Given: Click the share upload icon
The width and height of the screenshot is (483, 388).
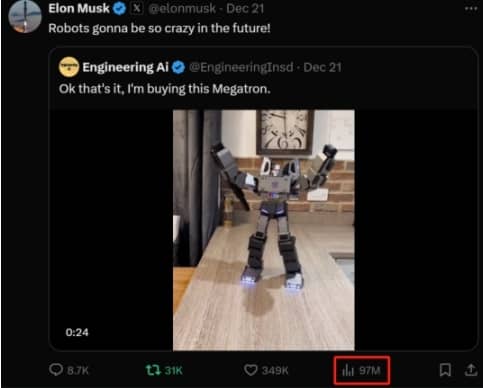Looking at the screenshot, I should (471, 370).
